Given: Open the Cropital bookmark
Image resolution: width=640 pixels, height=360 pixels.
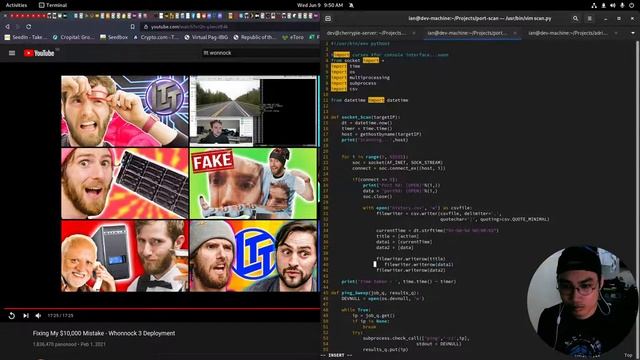Looking at the screenshot, I should tap(73, 37).
